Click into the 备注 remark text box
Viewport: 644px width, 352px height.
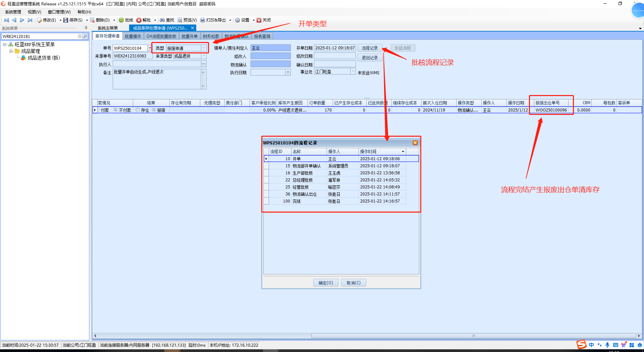tap(157, 79)
